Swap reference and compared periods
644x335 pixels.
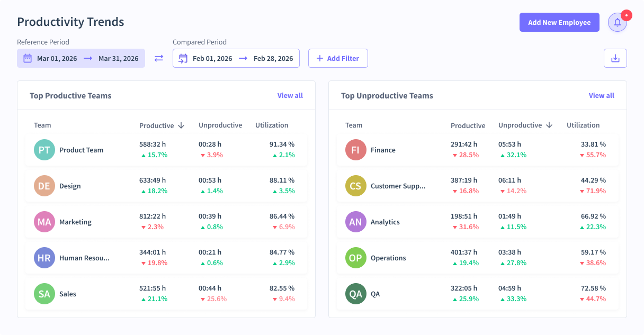[x=159, y=58]
